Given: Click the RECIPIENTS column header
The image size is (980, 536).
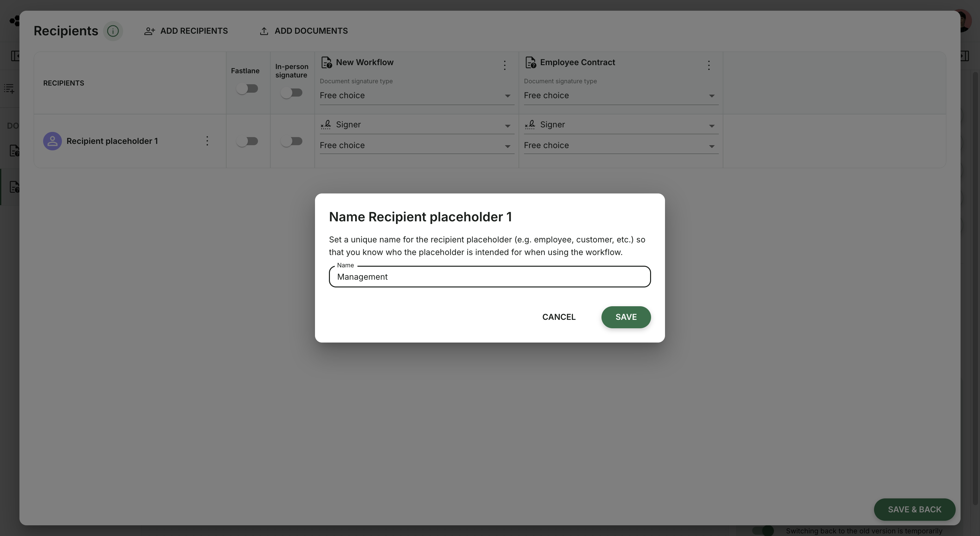Looking at the screenshot, I should coord(64,83).
